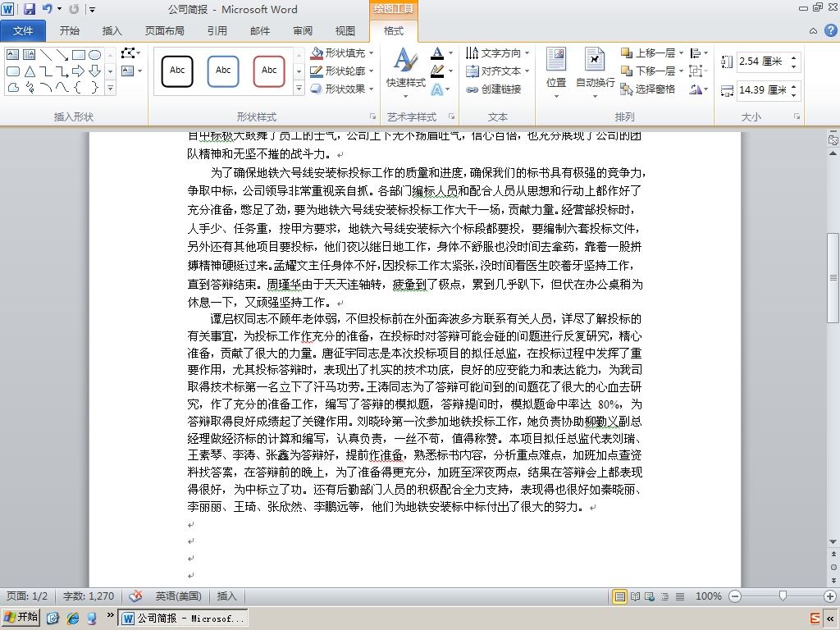Image resolution: width=840 pixels, height=630 pixels.
Task: Click the shape height field 2.54 厘米
Action: tap(761, 62)
